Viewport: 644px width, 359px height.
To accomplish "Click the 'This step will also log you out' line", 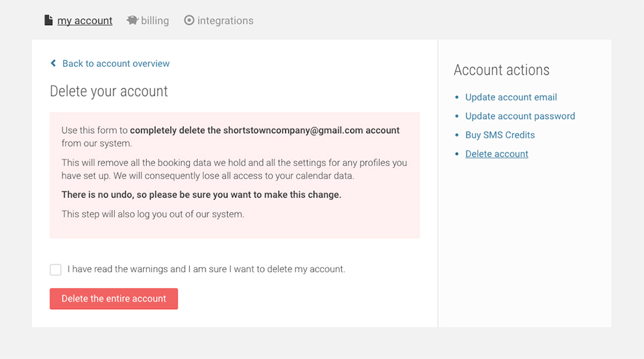I will tap(153, 214).
